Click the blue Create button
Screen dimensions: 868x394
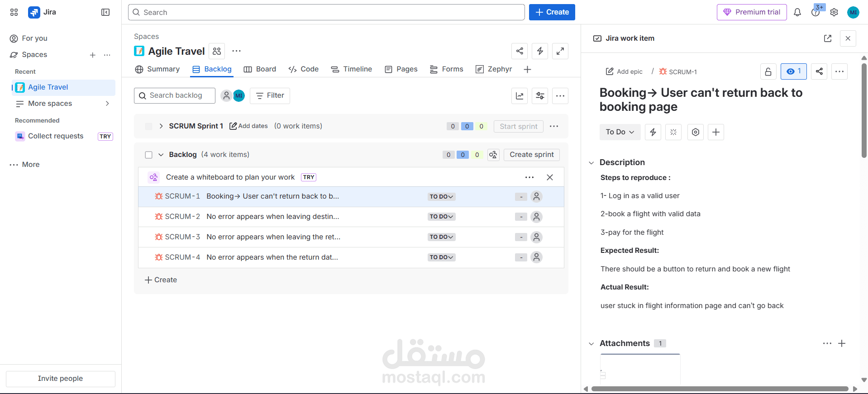552,12
